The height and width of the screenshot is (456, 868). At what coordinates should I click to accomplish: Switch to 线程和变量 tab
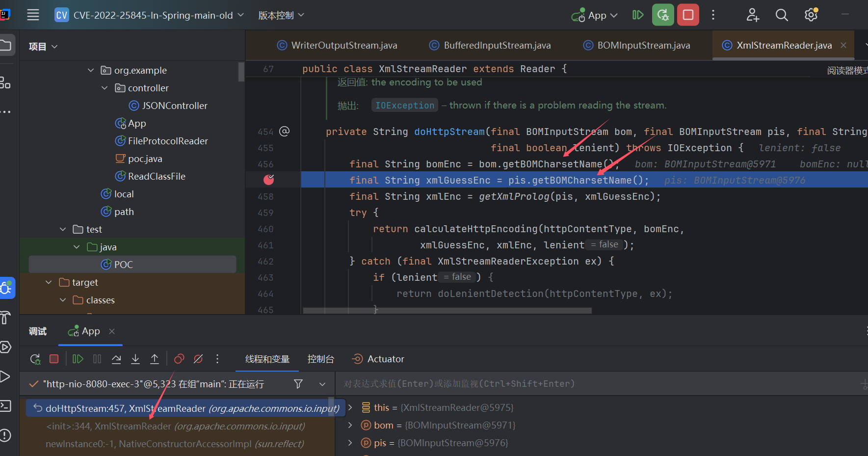point(267,359)
